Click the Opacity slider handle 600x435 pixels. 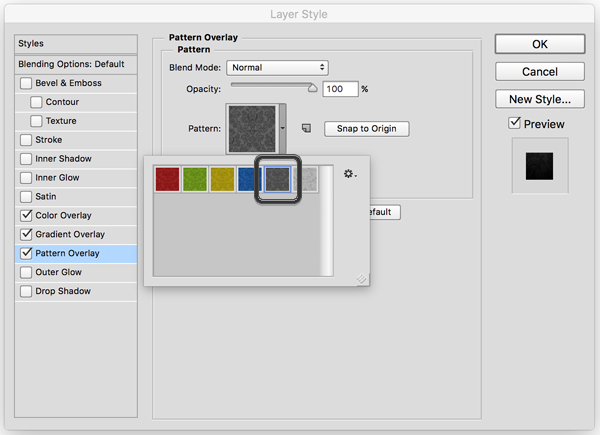pos(312,88)
